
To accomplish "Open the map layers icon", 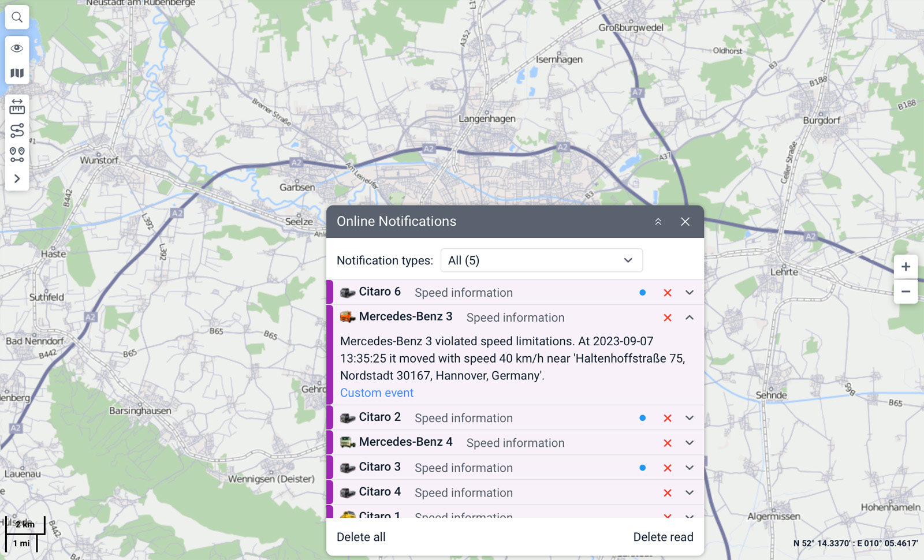I will click(x=17, y=73).
